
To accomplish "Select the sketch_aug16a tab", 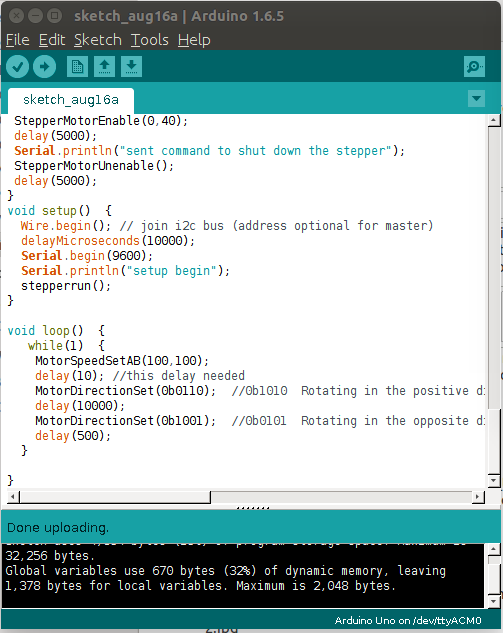I will click(71, 100).
